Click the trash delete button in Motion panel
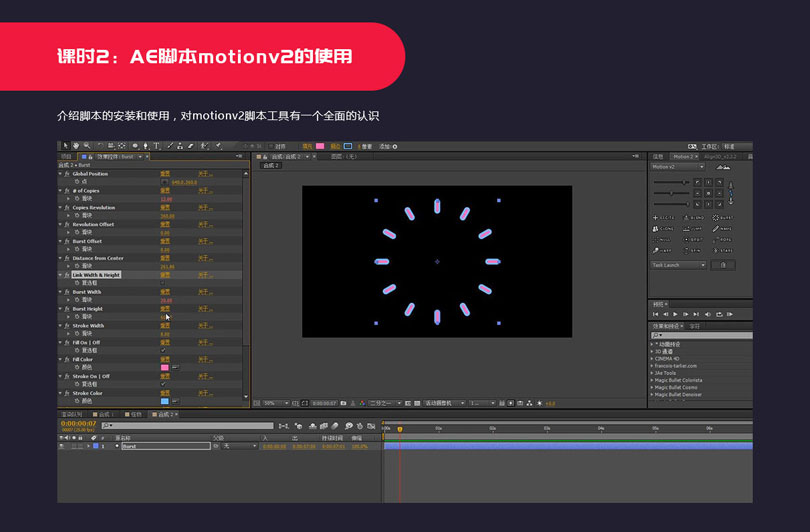Screen dimensions: 810x532 [723, 265]
